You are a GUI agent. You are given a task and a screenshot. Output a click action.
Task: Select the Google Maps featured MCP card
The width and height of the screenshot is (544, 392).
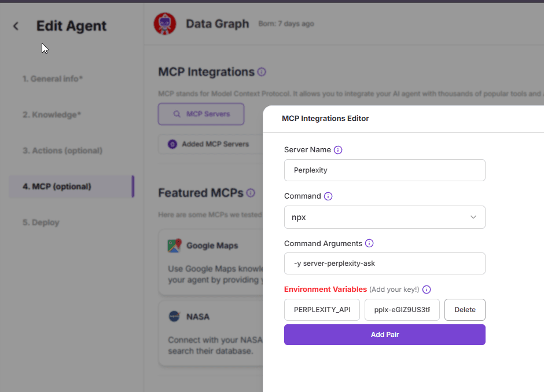[x=211, y=262]
